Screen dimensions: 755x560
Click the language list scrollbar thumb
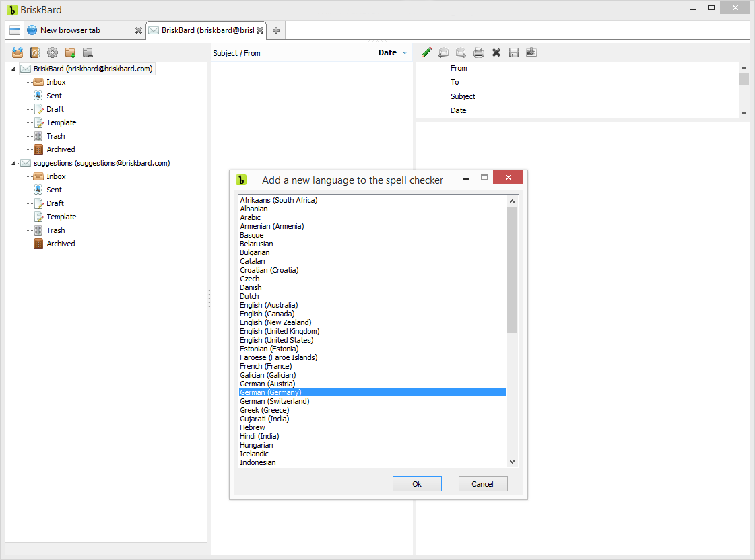[x=513, y=270]
